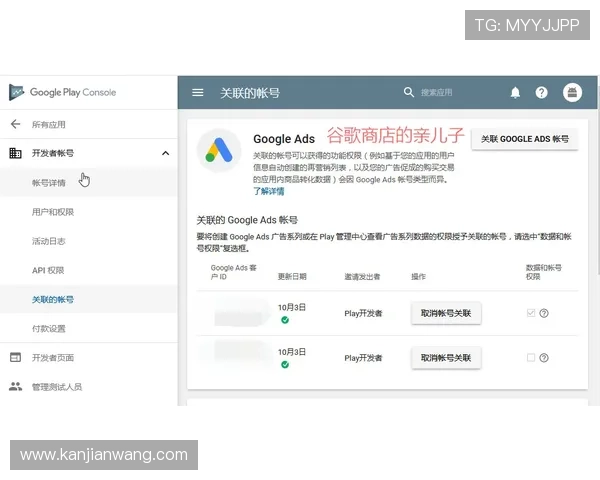Viewport: 600px width, 480px height.
Task: Click the 开发者页面 label
Action: tap(53, 358)
